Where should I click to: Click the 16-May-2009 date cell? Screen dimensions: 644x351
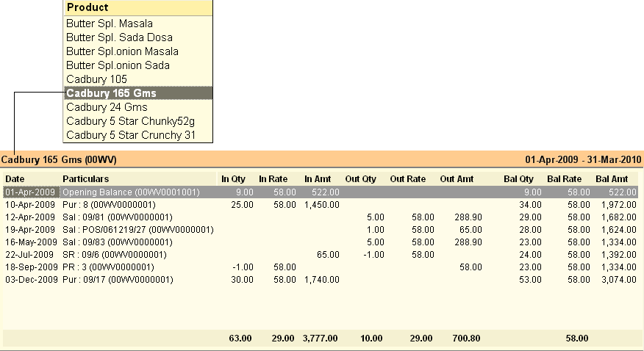31,242
